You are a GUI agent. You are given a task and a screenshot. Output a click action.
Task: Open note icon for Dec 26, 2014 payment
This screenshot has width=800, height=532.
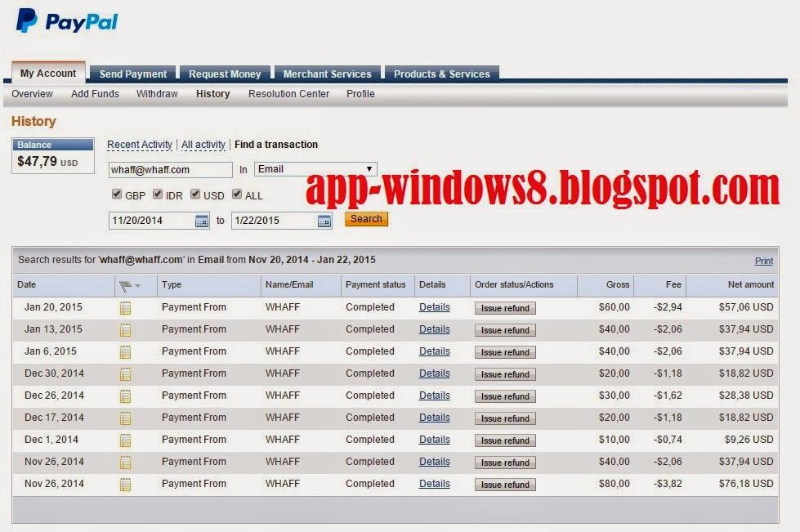click(x=125, y=396)
